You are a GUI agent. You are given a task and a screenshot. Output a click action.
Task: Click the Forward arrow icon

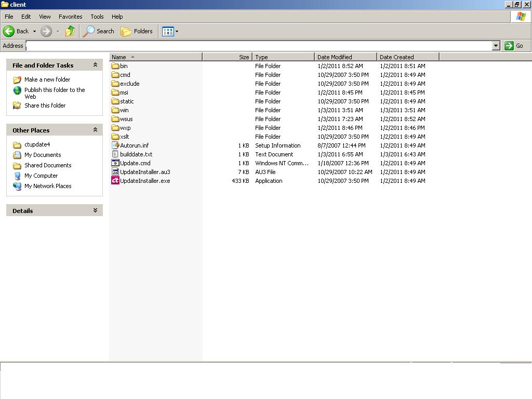pyautogui.click(x=46, y=31)
